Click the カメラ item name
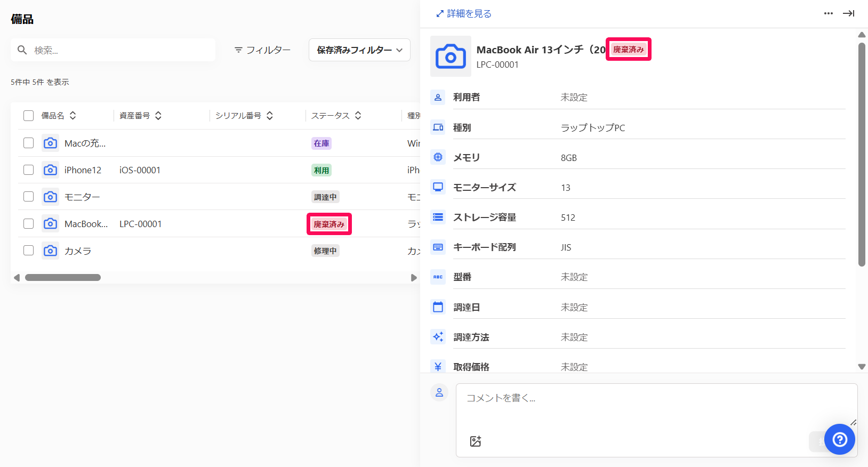Viewport: 868px width, 467px height. (78, 251)
